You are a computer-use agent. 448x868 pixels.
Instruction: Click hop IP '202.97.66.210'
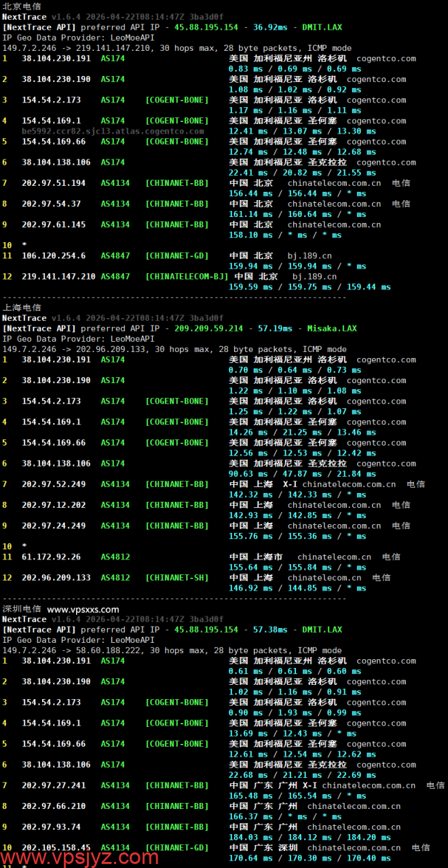(54, 806)
